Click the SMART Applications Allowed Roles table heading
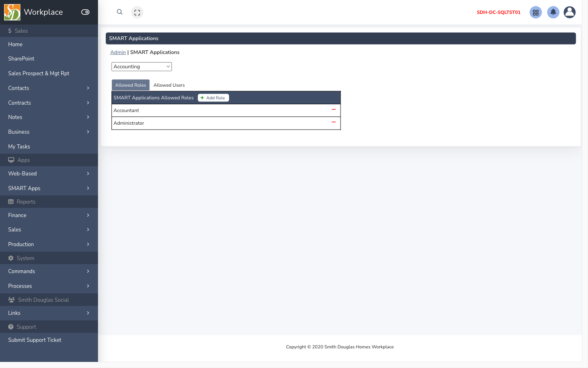 (x=154, y=98)
